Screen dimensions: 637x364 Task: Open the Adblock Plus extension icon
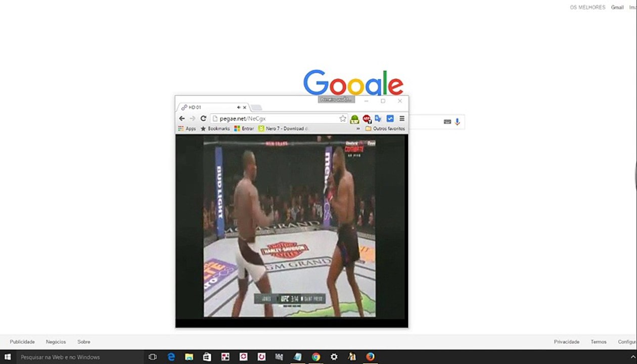367,119
